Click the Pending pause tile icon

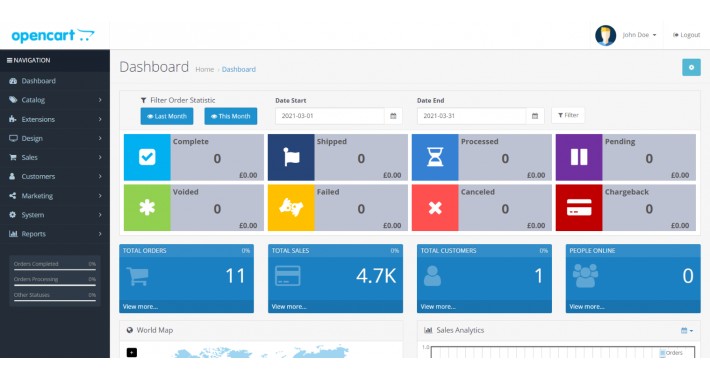[579, 157]
